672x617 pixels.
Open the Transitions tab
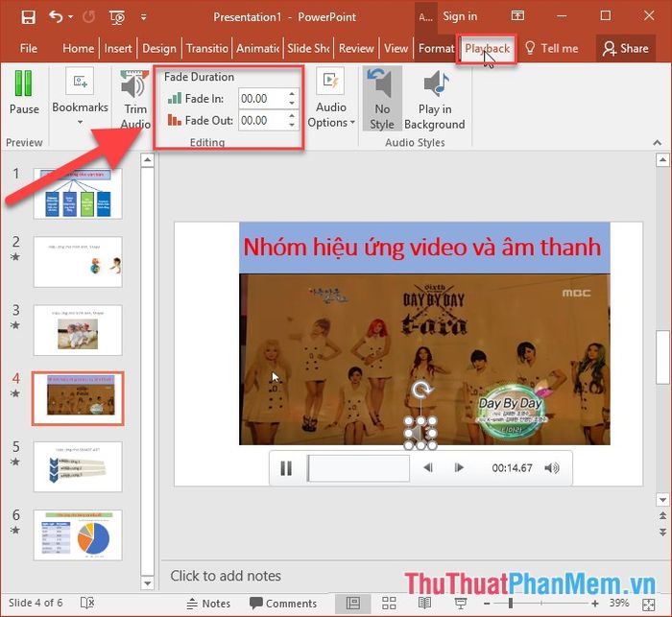point(207,48)
